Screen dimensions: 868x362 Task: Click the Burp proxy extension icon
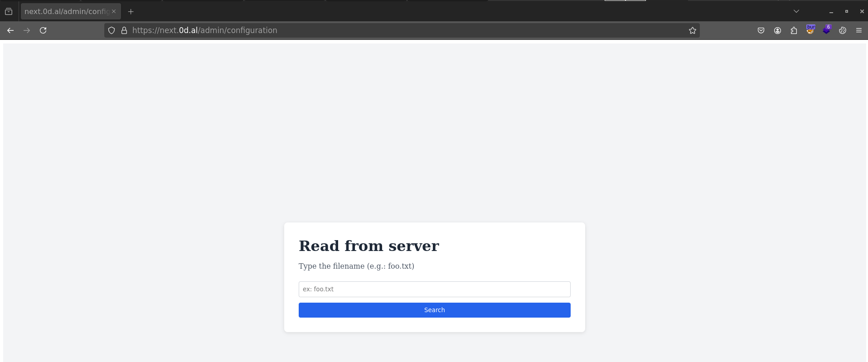810,30
